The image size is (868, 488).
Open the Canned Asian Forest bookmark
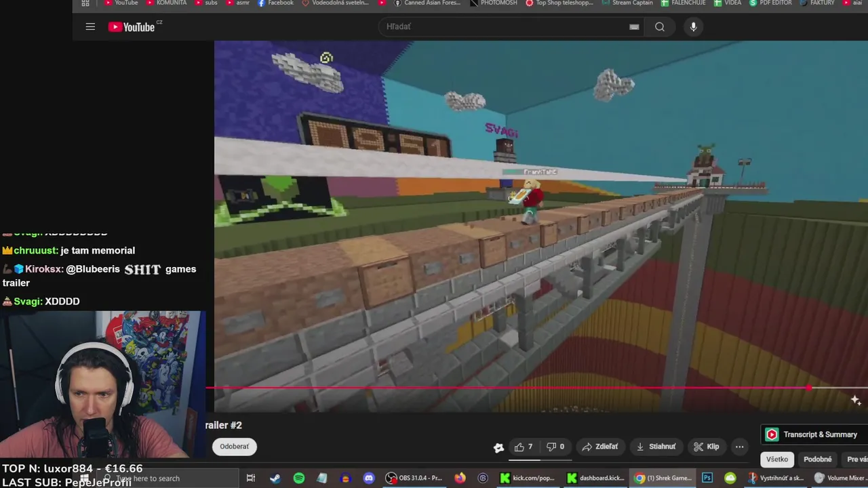[x=427, y=3]
